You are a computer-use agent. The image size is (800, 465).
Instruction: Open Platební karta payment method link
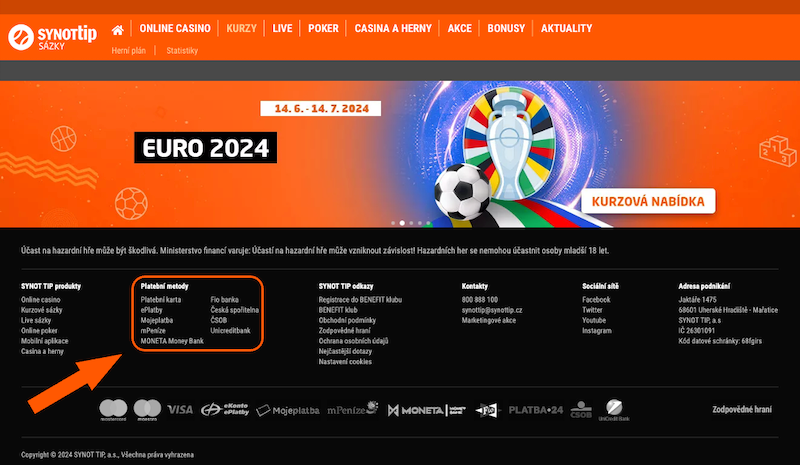[x=161, y=300]
